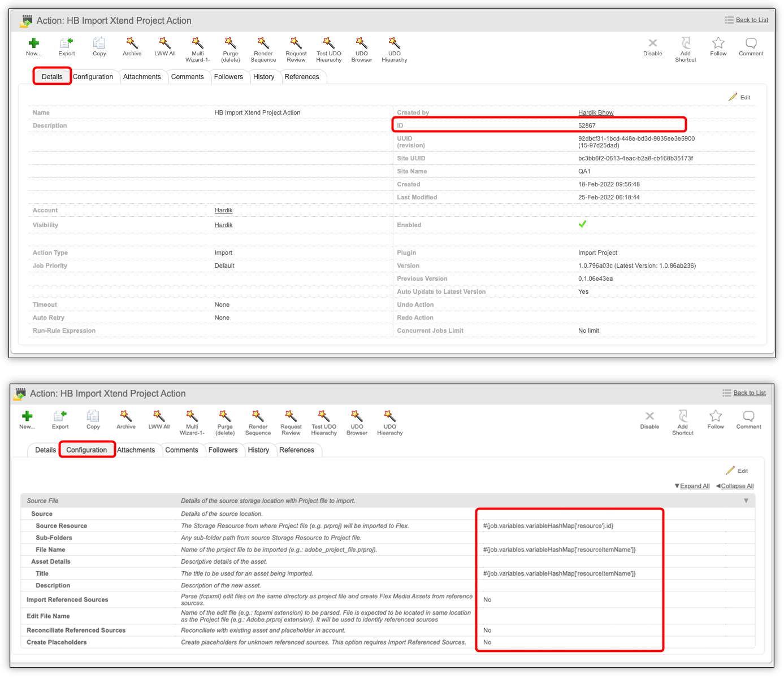Collapse the Source File section arrow
The height and width of the screenshot is (679, 784).
[746, 500]
